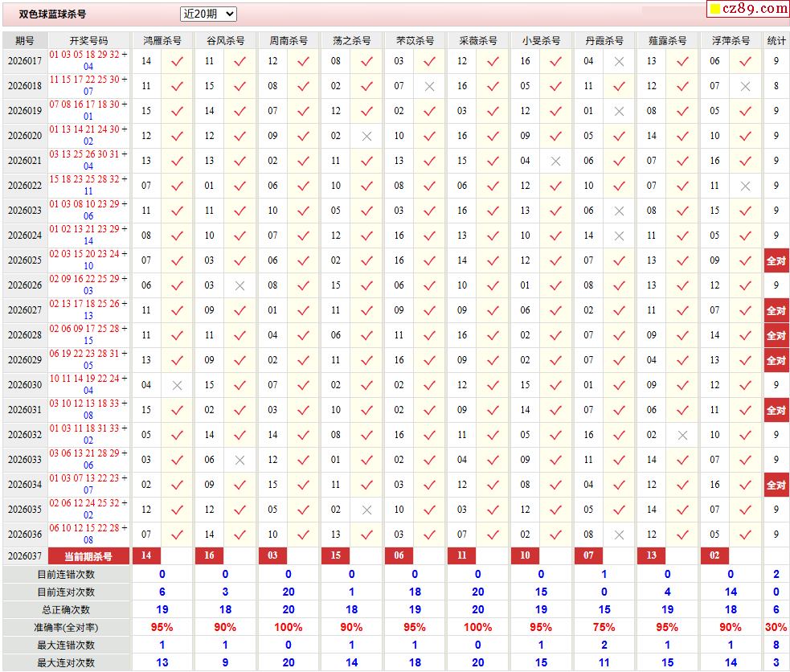Screen dimensions: 790x672
Task: Click the cz89.com site logo
Action: (x=747, y=9)
